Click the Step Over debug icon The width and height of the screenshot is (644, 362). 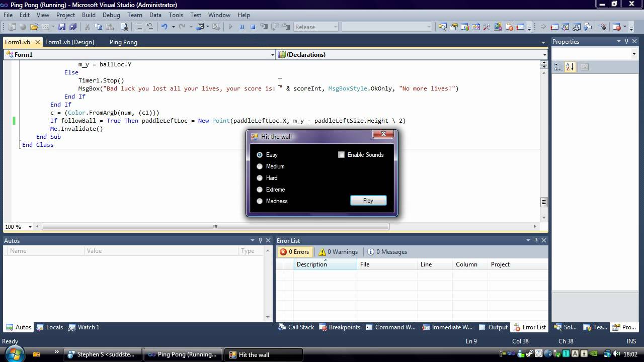coord(275,27)
